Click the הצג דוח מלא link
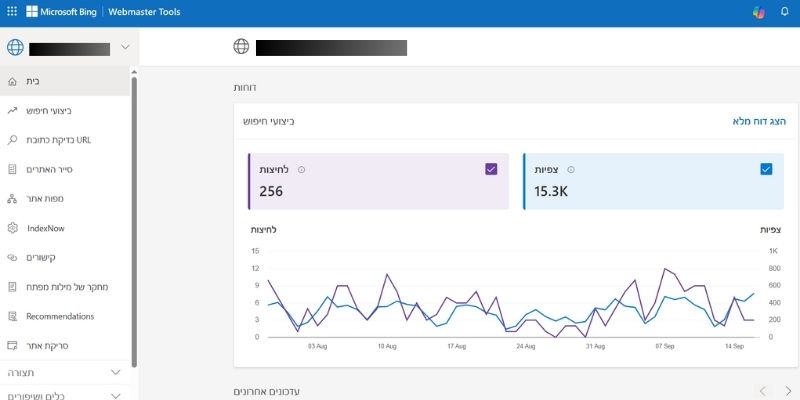Screen dimensions: 800x400 point(759,121)
